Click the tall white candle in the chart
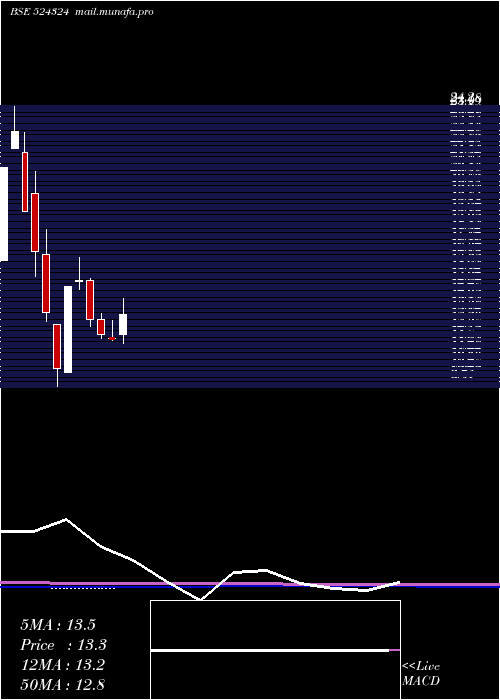Screen dimensions: 500x700 (68, 329)
